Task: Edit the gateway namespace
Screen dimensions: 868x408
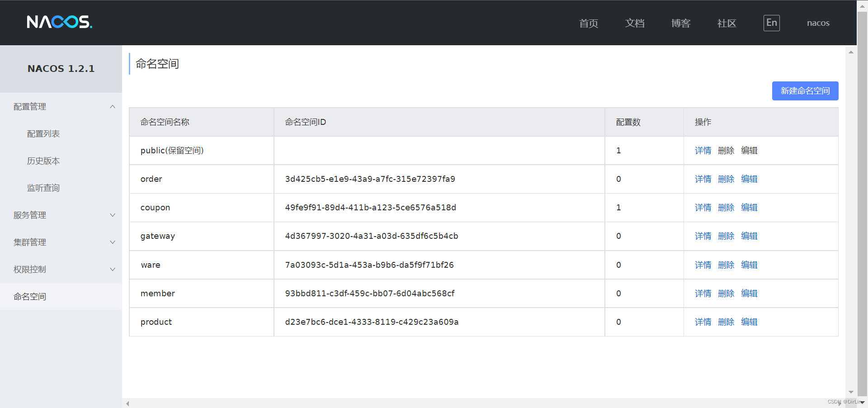Action: (x=749, y=236)
